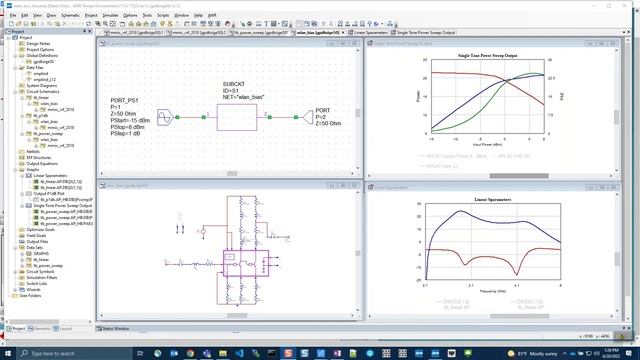Click the PORT_PS1 source symbol in schematic

(164, 117)
